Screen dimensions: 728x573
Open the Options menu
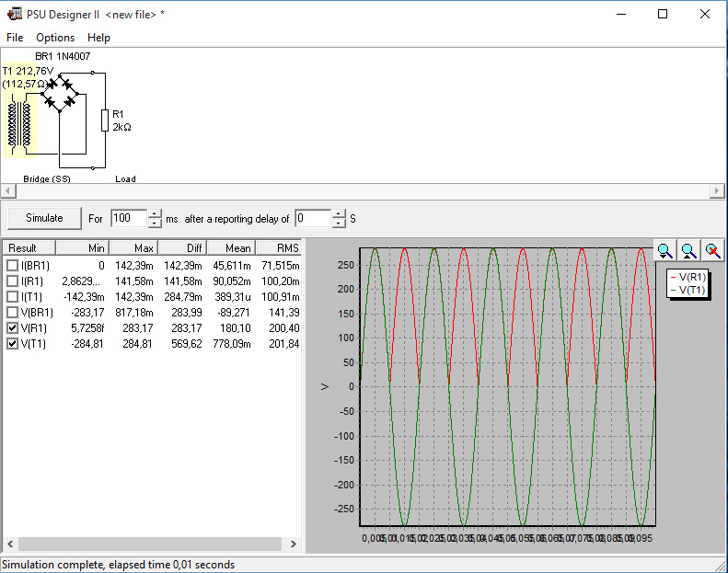click(55, 38)
